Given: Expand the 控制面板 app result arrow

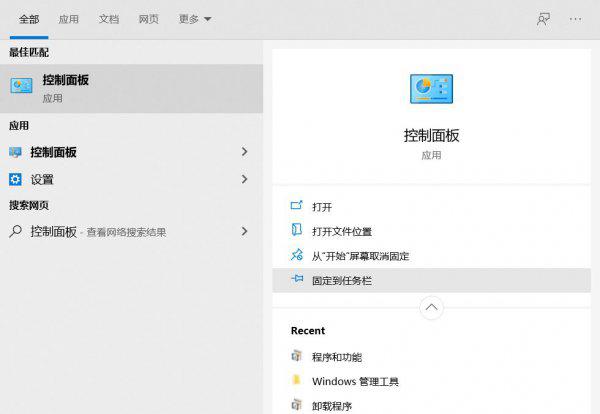Looking at the screenshot, I should 244,152.
